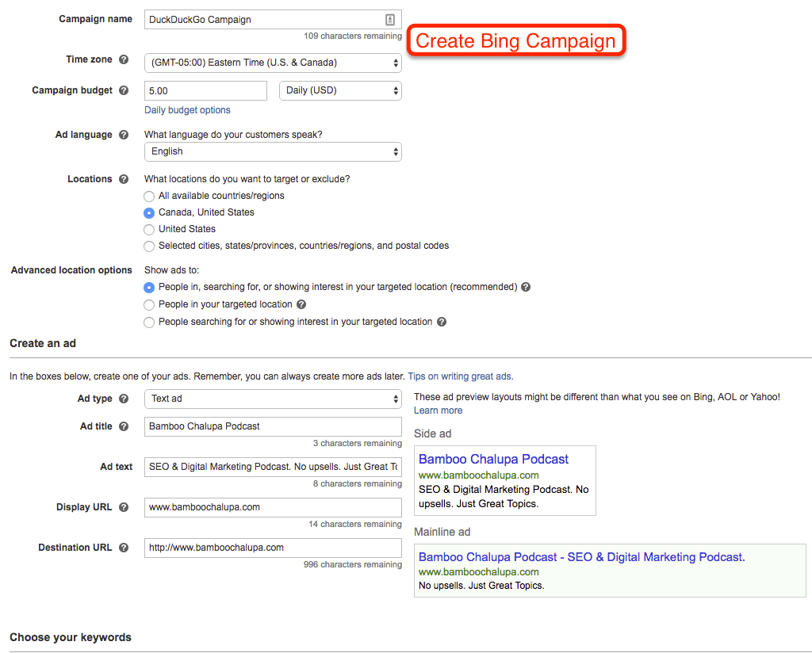812x653 pixels.
Task: Choose the United States only radio option
Action: [149, 230]
